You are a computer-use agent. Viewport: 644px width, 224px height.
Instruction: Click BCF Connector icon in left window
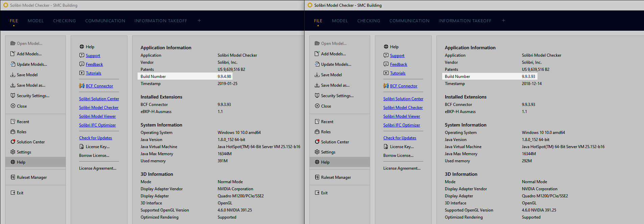click(82, 86)
